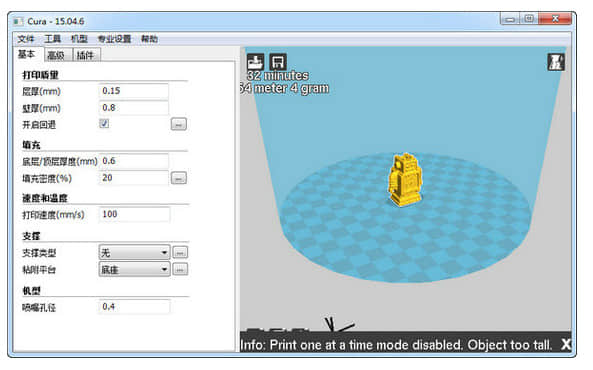593x370 pixels.
Task: Close the Cura window
Action: pos(555,19)
